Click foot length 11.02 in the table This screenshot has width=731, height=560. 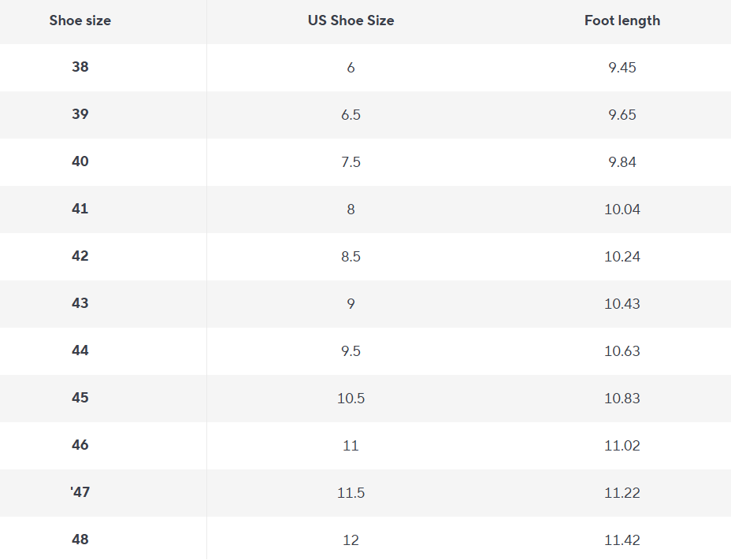coord(622,445)
